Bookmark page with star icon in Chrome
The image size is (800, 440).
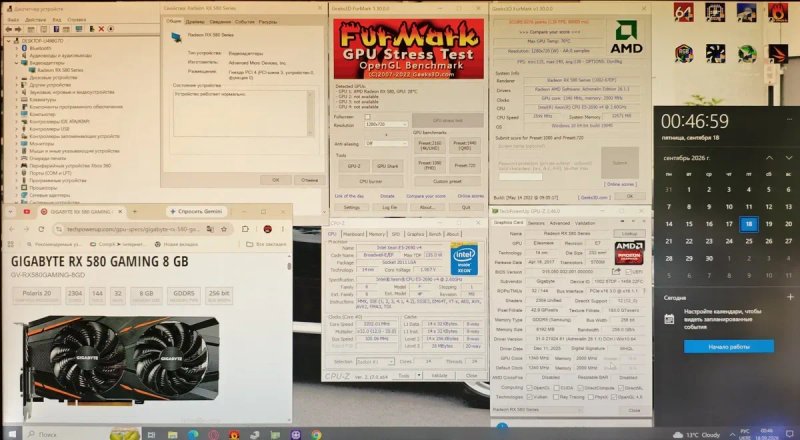coord(223,229)
